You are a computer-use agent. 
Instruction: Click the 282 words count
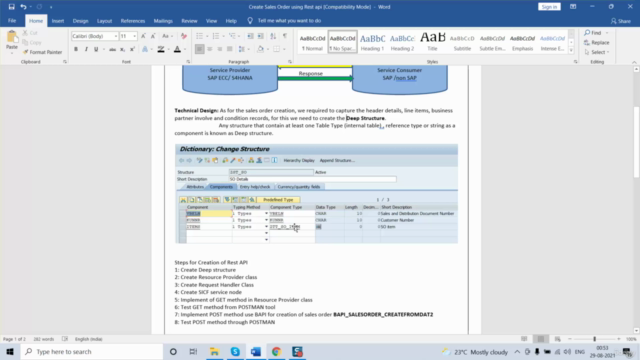coord(43,339)
